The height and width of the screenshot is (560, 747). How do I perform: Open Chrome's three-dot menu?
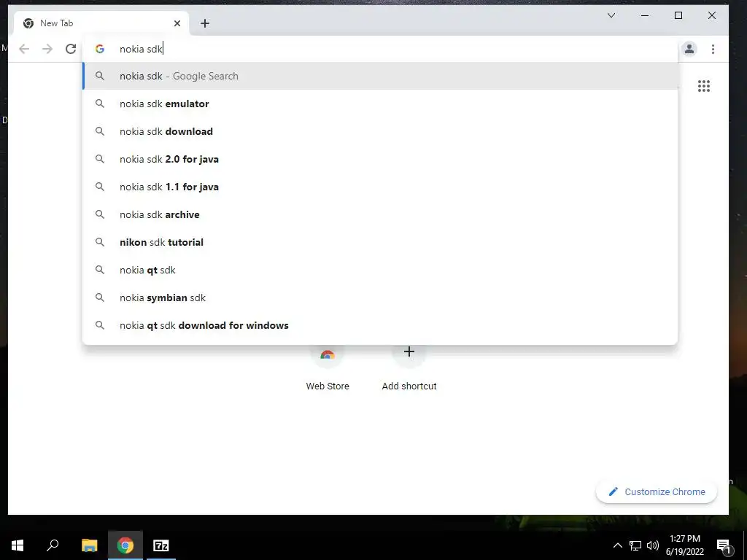[x=713, y=49]
